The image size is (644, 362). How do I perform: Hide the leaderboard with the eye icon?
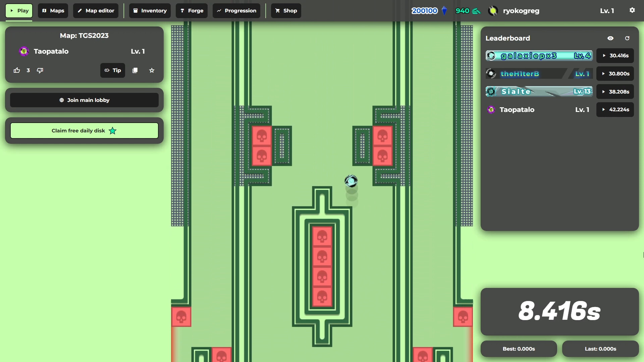610,38
